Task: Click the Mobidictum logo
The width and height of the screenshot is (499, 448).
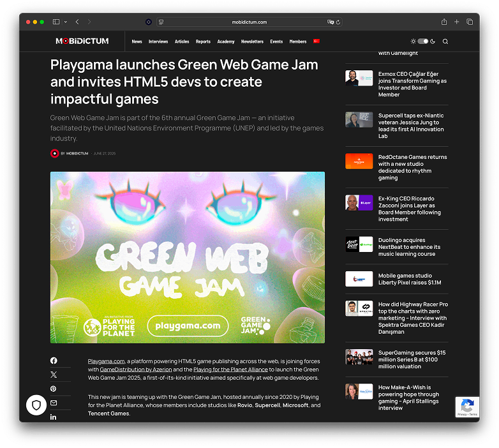Action: (82, 41)
